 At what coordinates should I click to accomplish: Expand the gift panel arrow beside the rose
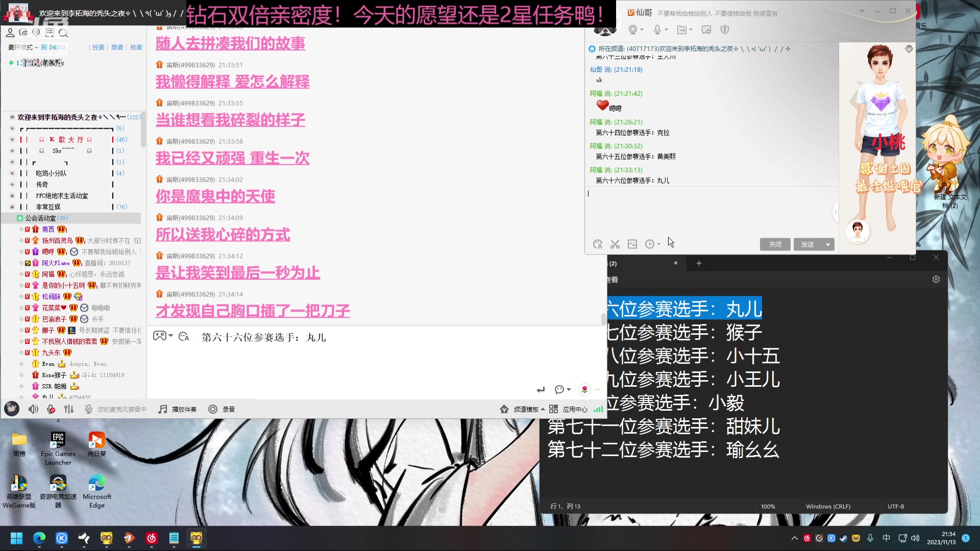click(597, 389)
